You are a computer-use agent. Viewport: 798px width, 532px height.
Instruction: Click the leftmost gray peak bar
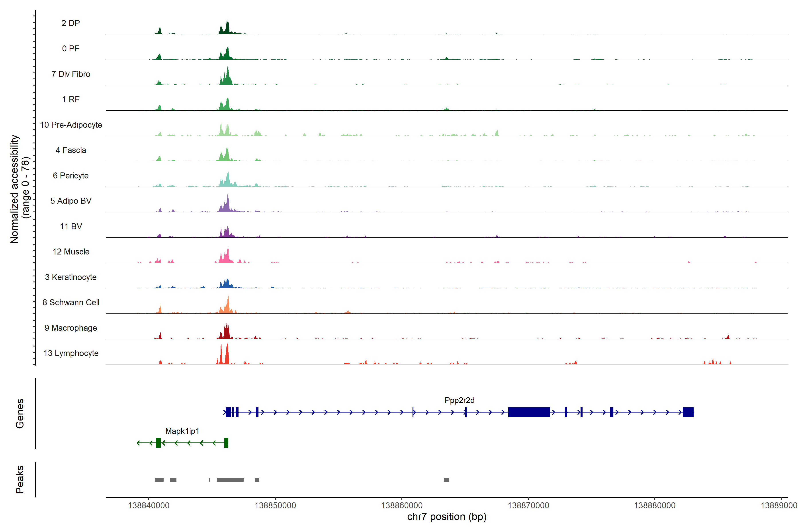point(159,480)
